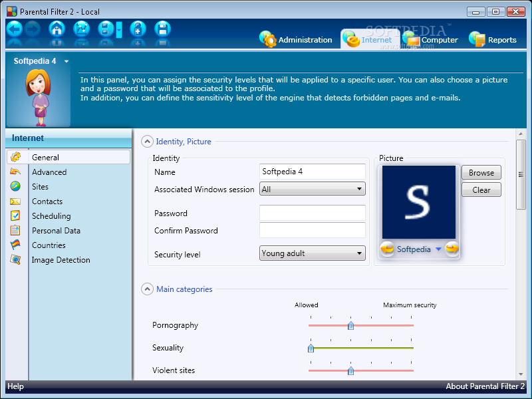This screenshot has width=532, height=399.
Task: Click the Advanced arrow icon
Action: [15, 172]
